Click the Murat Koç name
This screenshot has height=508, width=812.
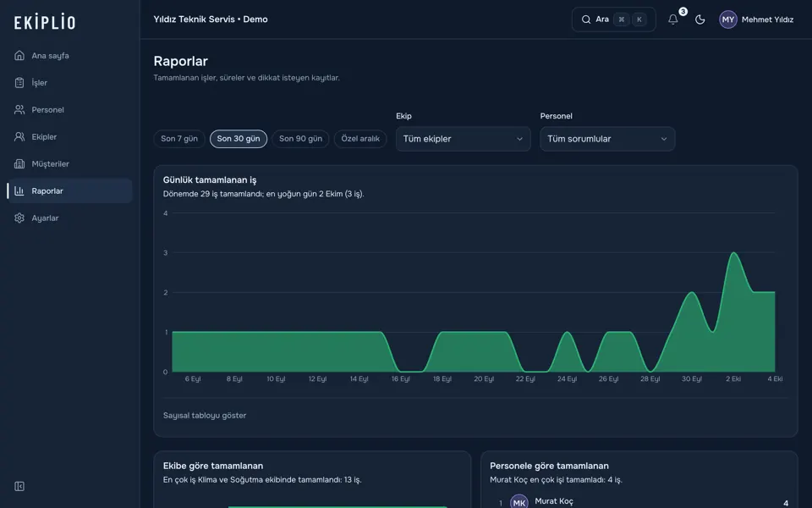553,500
